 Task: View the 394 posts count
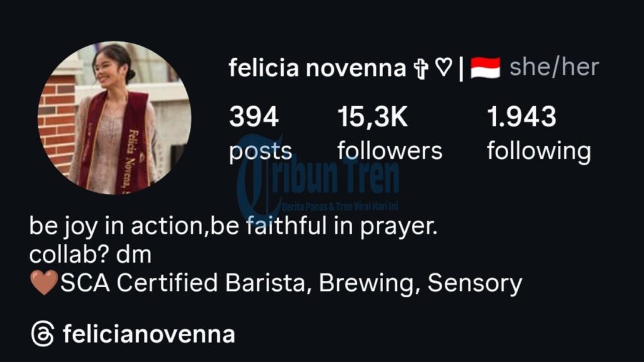coord(254,116)
